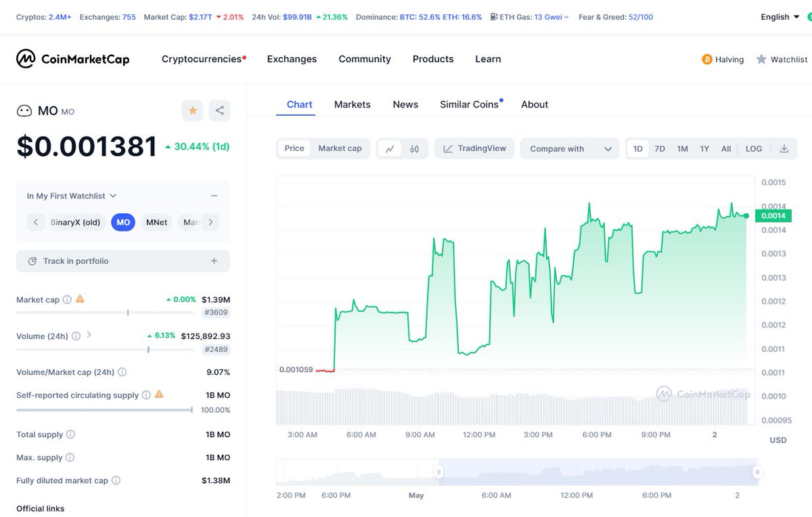Image resolution: width=812 pixels, height=517 pixels.
Task: Click the Watchlist star in the header
Action: (761, 60)
